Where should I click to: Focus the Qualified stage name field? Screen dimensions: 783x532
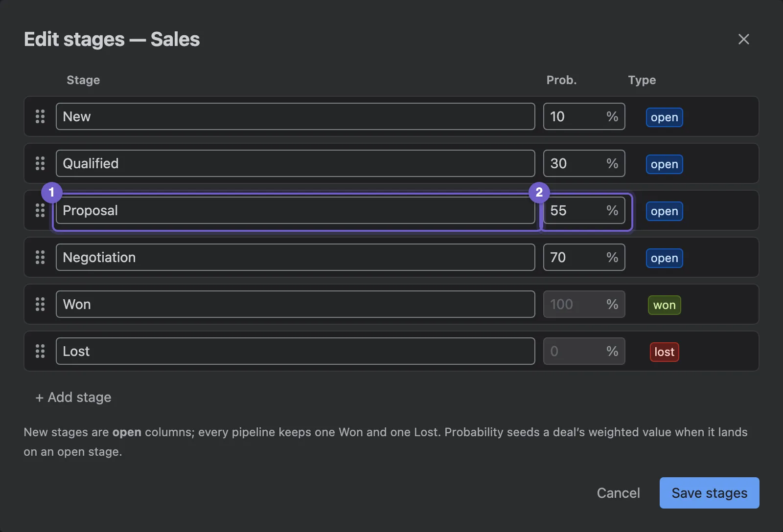click(x=295, y=163)
